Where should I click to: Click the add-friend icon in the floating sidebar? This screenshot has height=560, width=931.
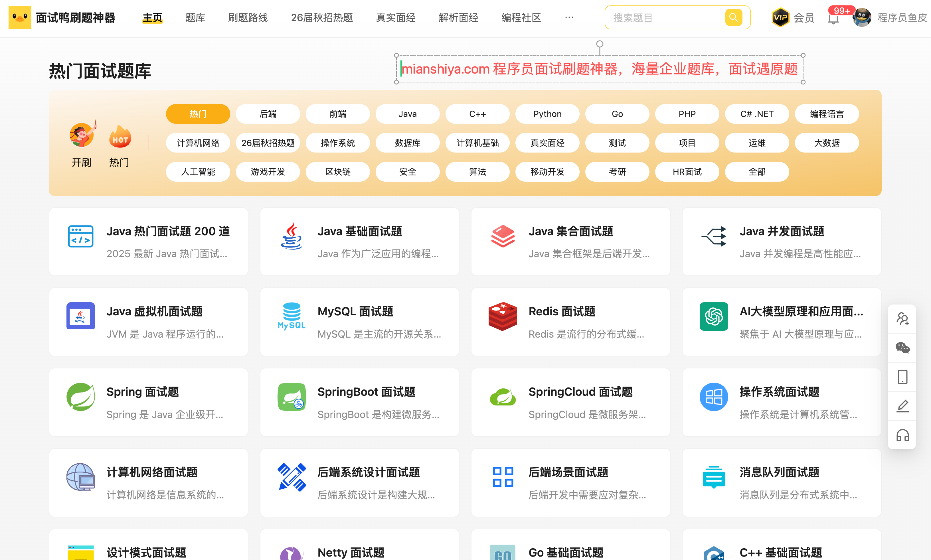coord(902,319)
